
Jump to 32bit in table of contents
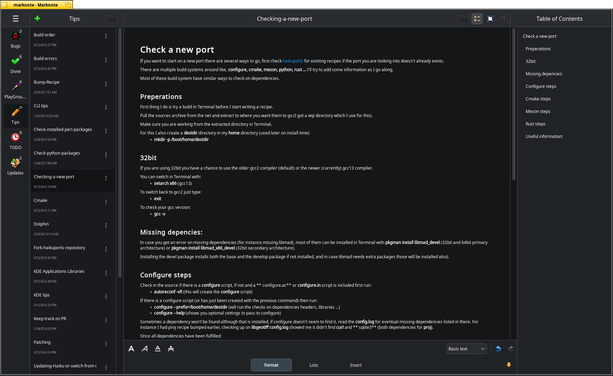(531, 61)
